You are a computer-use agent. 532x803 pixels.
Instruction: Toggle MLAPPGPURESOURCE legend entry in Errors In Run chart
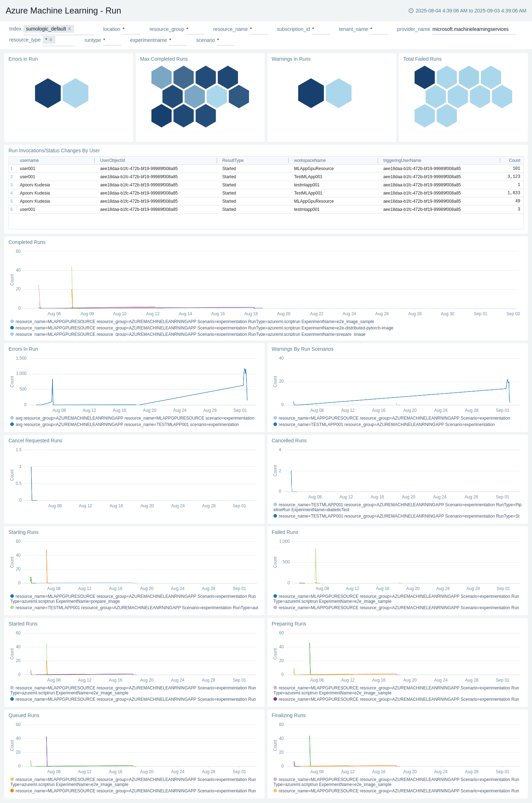[132, 418]
